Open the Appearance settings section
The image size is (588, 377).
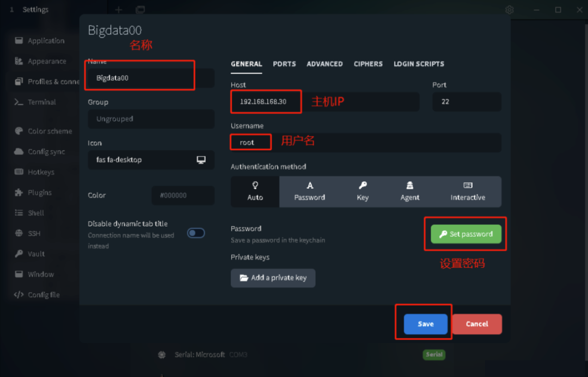pos(41,61)
